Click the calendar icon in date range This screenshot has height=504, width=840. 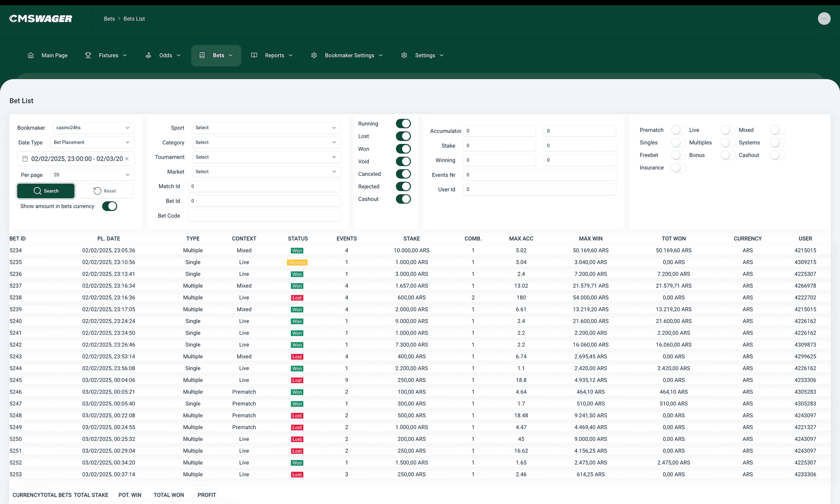25,159
